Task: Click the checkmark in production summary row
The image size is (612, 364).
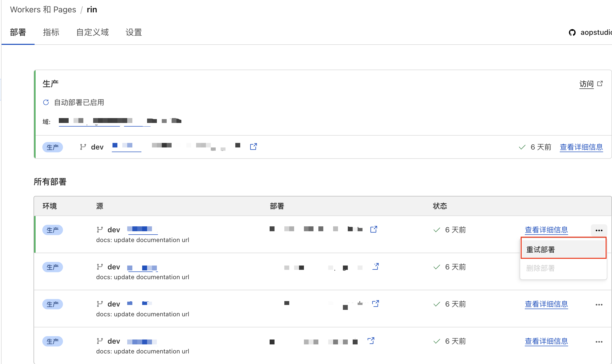Action: (522, 147)
